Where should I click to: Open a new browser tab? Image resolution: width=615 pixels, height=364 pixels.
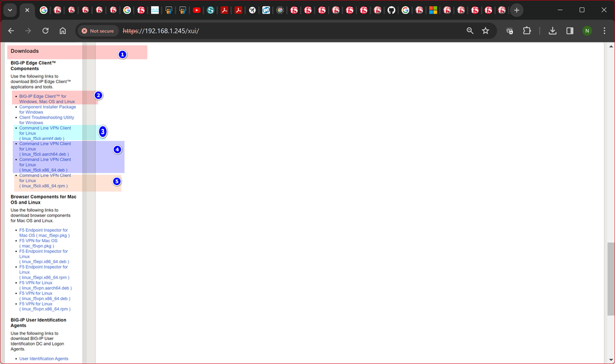(517, 10)
